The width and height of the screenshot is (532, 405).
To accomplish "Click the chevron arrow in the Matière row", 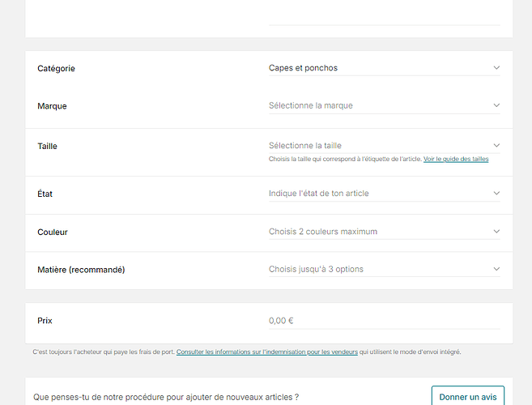I will click(496, 269).
